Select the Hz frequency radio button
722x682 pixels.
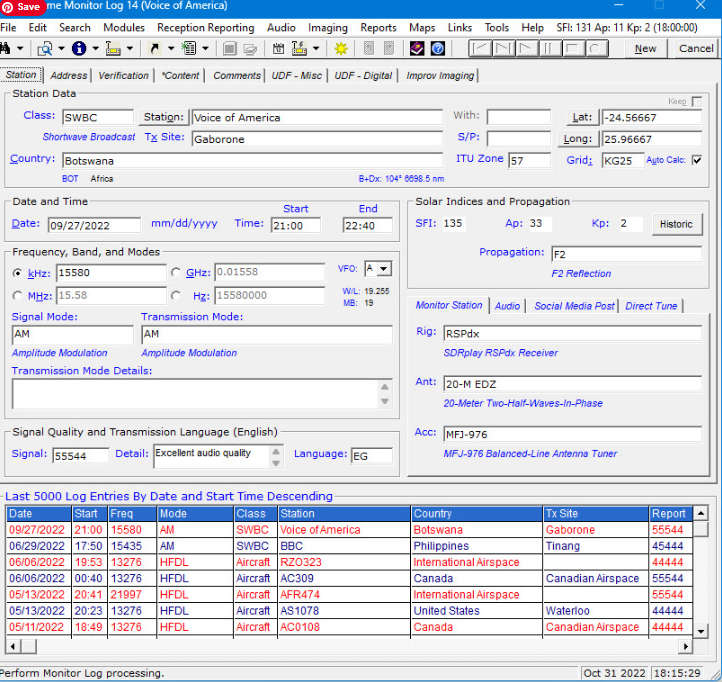(x=175, y=296)
